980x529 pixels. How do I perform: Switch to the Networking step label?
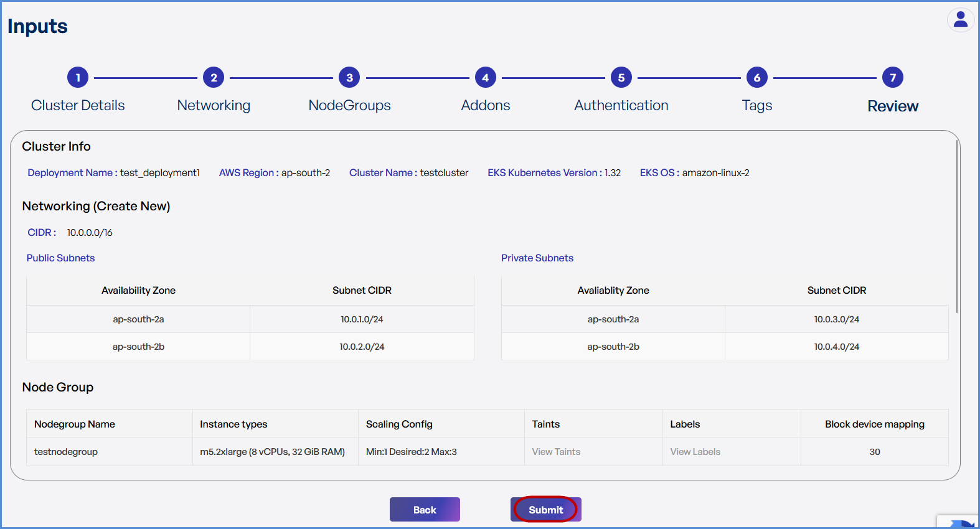tap(214, 106)
